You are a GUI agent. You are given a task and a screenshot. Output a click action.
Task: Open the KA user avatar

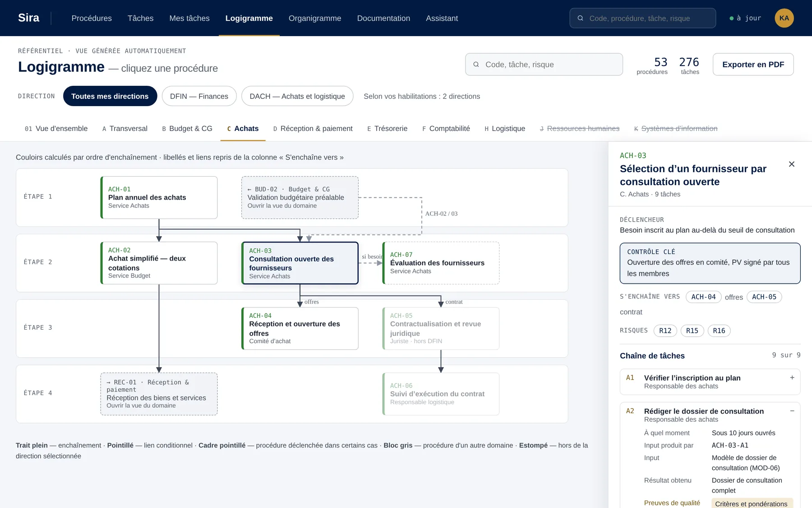[x=784, y=18]
